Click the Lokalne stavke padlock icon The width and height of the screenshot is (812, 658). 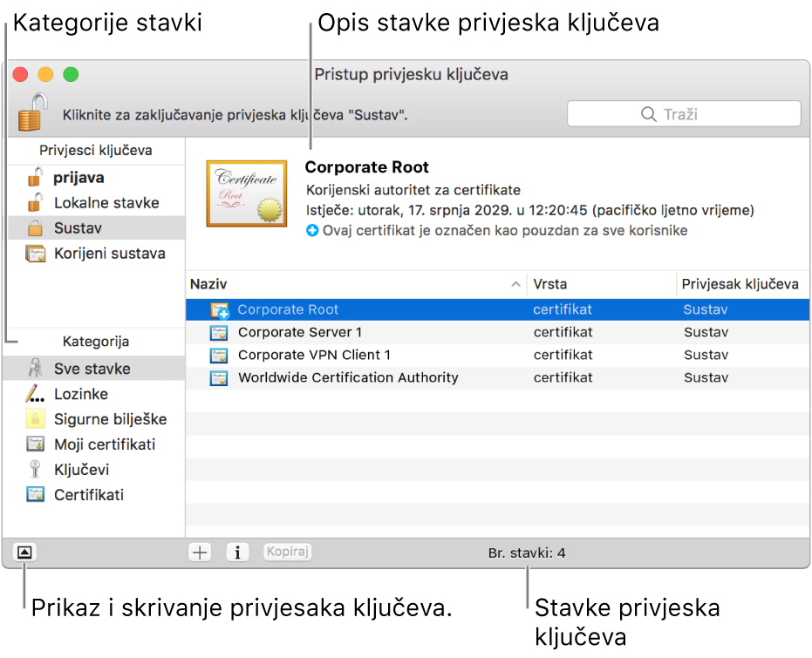[35, 203]
